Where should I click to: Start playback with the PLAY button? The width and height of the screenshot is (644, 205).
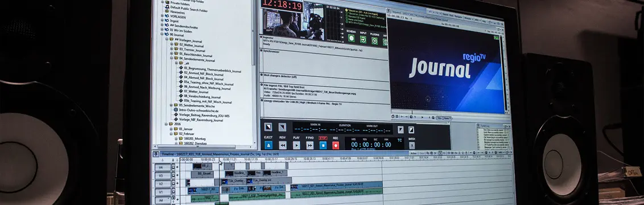[x=296, y=145]
